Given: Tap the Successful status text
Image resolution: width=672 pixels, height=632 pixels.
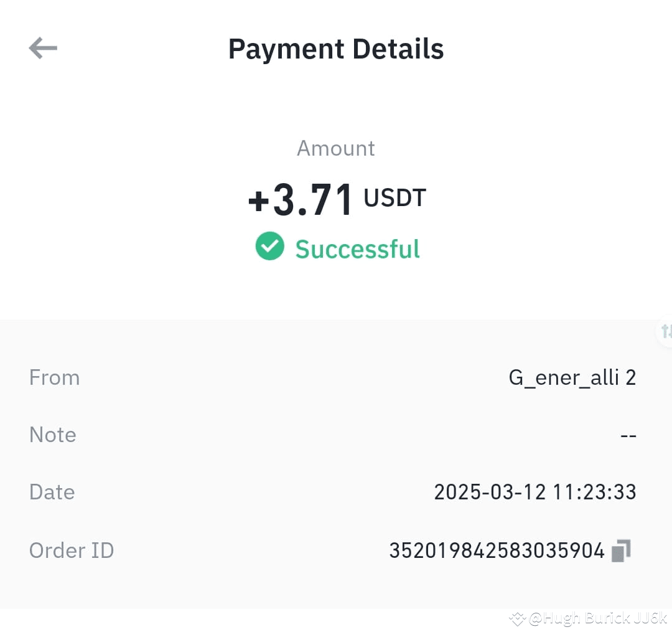Looking at the screenshot, I should click(x=357, y=249).
